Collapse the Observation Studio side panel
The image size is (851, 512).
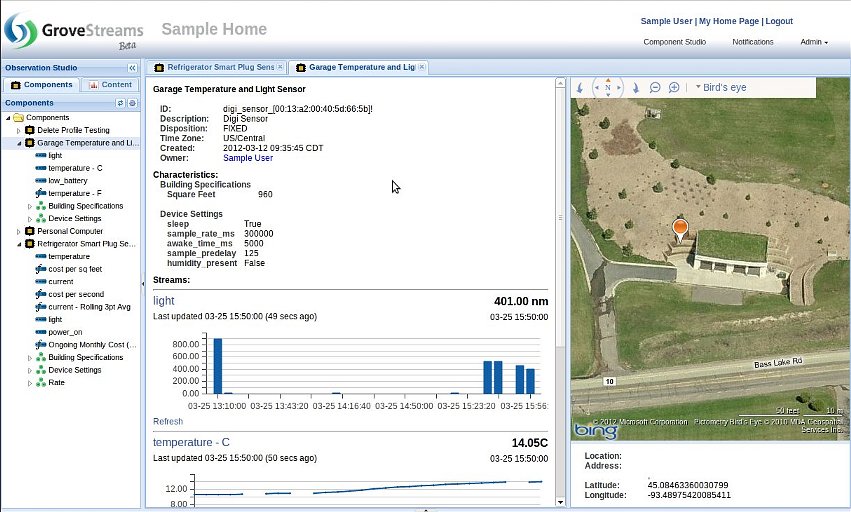coord(132,68)
